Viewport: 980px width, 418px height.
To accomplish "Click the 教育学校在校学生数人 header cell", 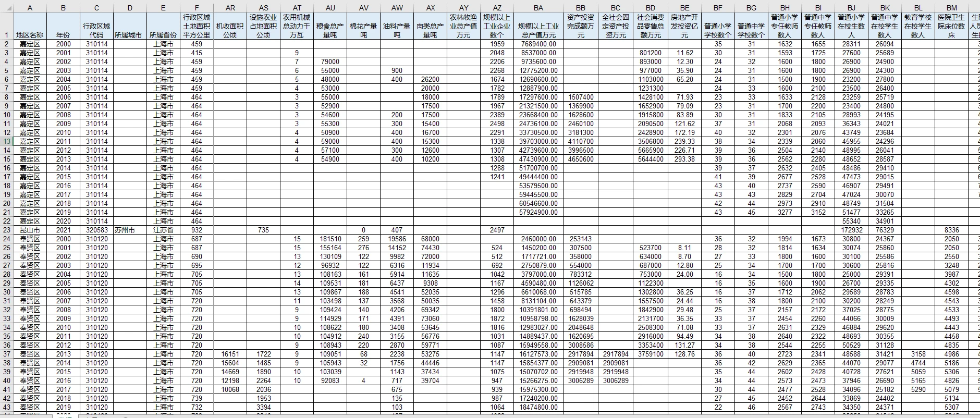I will tap(918, 26).
